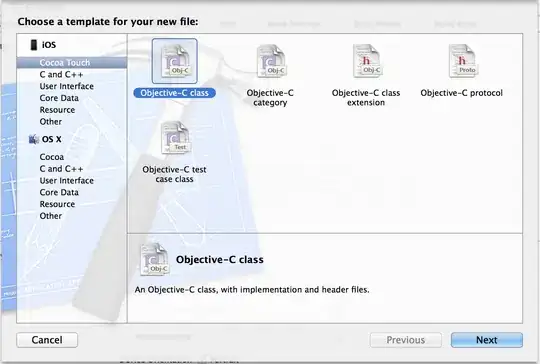Image resolution: width=540 pixels, height=364 pixels.
Task: Open C and C++ under OS X
Action: click(61, 169)
